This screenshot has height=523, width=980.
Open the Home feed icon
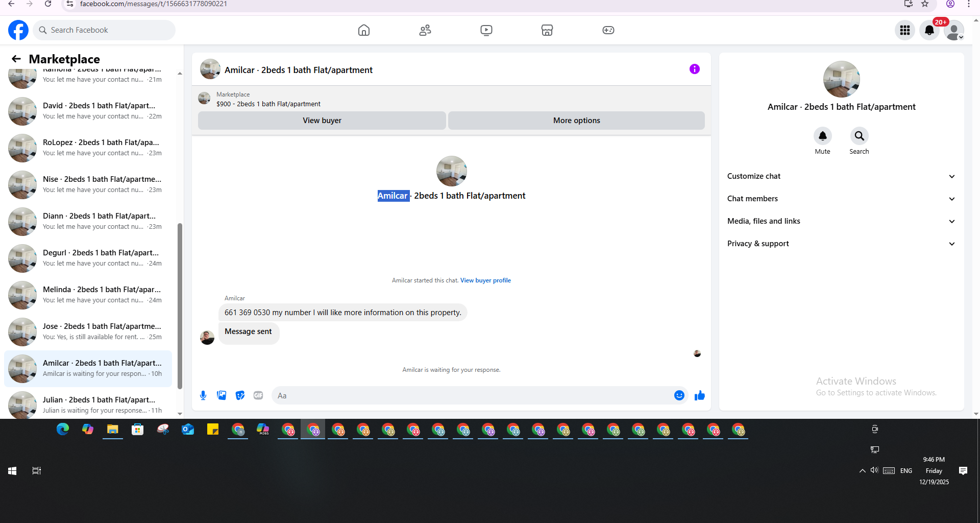[364, 30]
